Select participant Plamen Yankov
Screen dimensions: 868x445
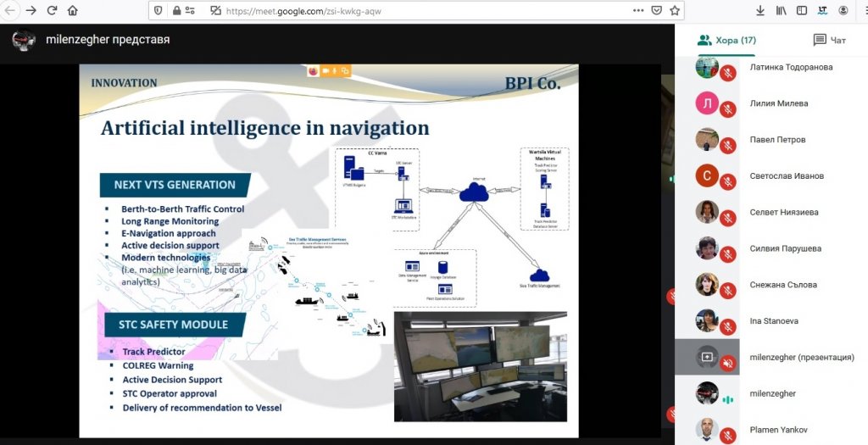click(x=771, y=430)
